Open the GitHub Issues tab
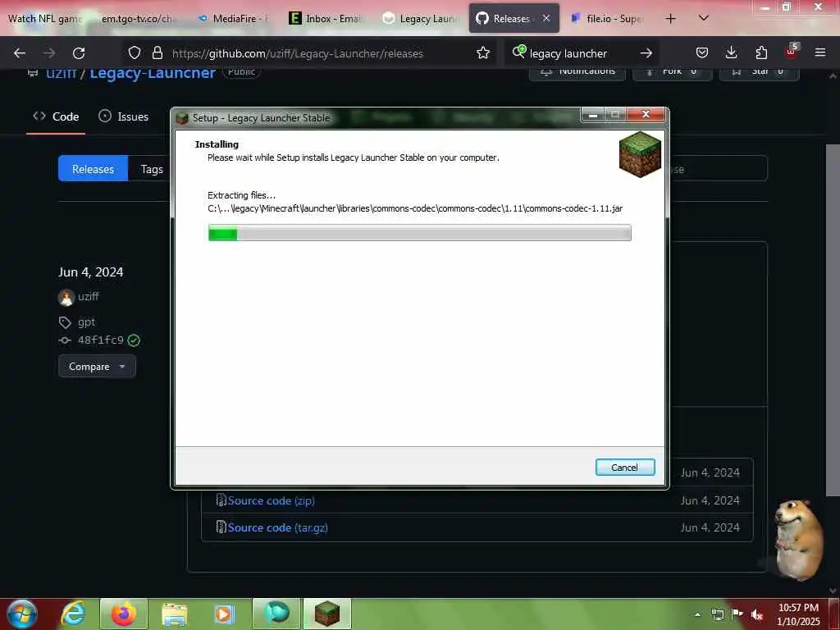This screenshot has width=840, height=630. (124, 116)
